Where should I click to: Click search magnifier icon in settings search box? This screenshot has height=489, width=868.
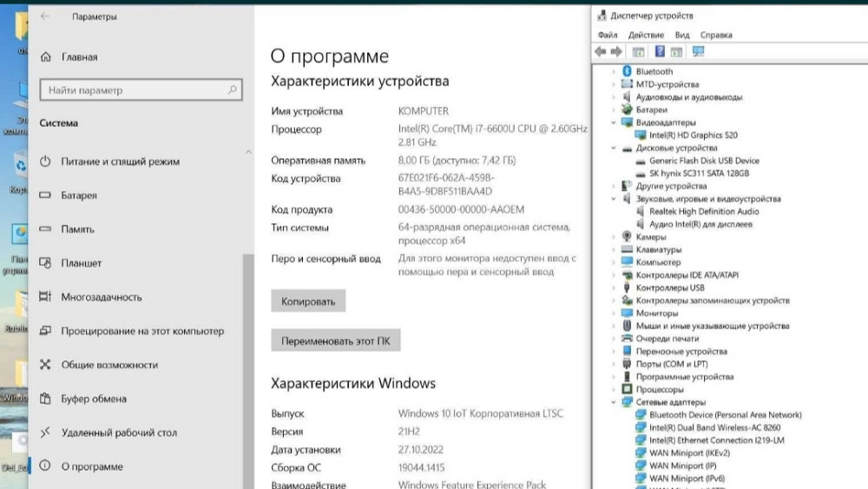pyautogui.click(x=232, y=89)
